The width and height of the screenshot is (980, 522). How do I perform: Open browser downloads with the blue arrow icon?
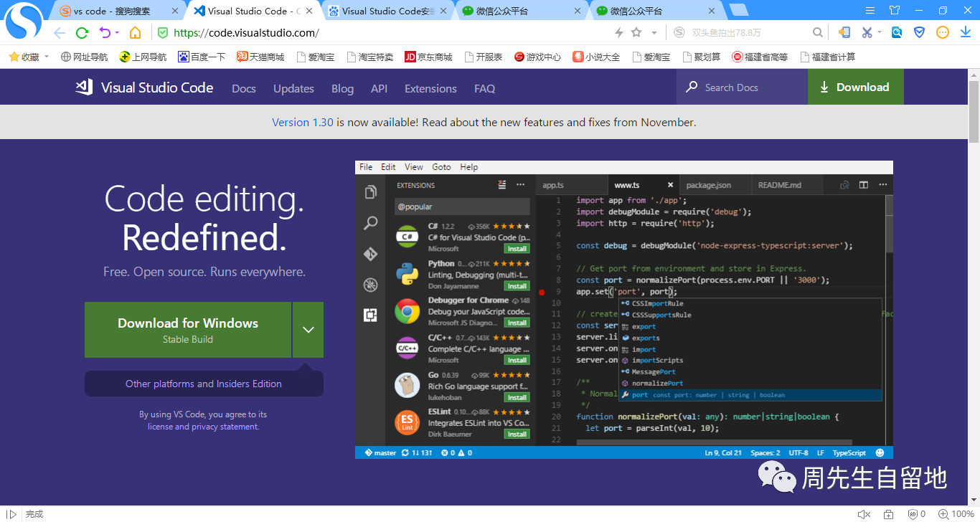[x=966, y=33]
